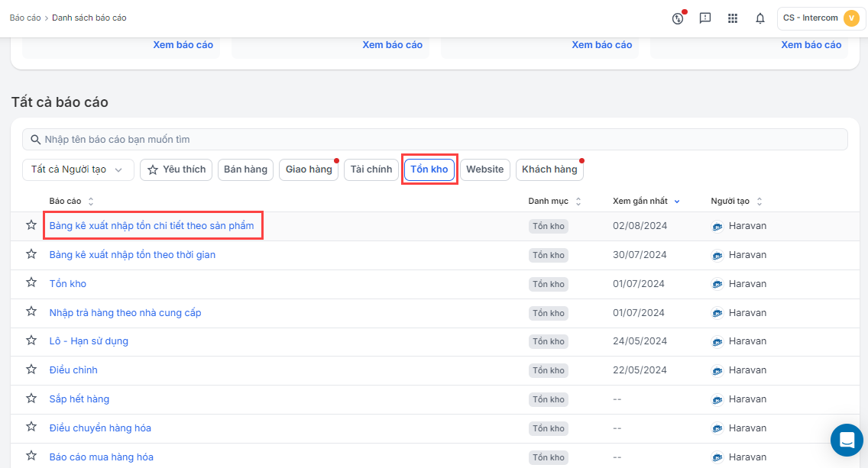The width and height of the screenshot is (868, 468).
Task: Open the apps grid menu
Action: pos(733,18)
